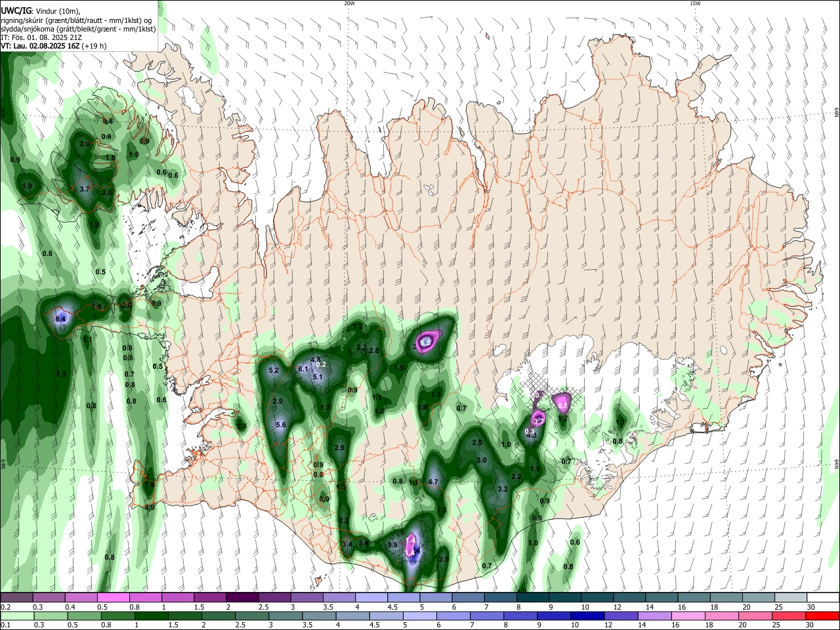Click the dusky purple 0.2 swatch in upper legend row
Image resolution: width=840 pixels, height=630 pixels.
tap(16, 597)
